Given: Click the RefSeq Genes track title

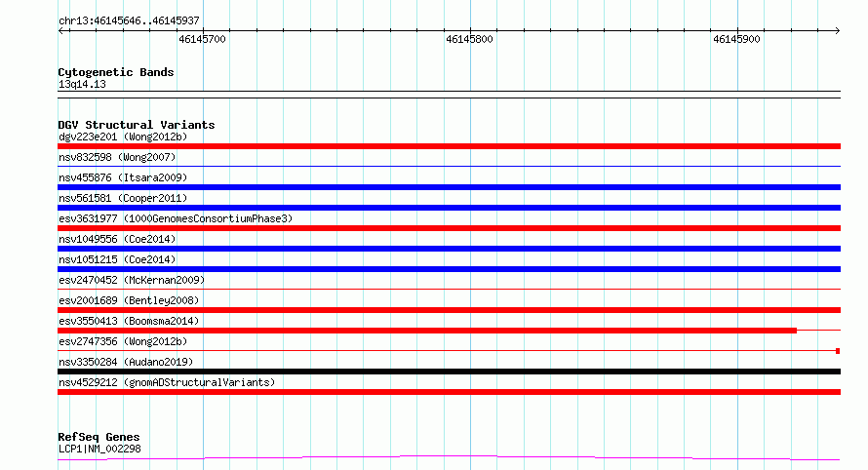Looking at the screenshot, I should (99, 437).
